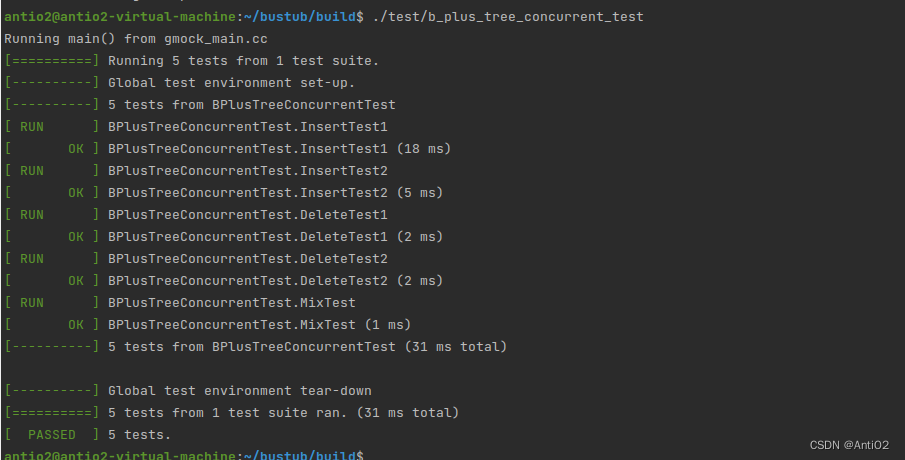Click the OK status for DeleteTest1
Image resolution: width=905 pixels, height=460 pixels.
pyautogui.click(x=76, y=237)
